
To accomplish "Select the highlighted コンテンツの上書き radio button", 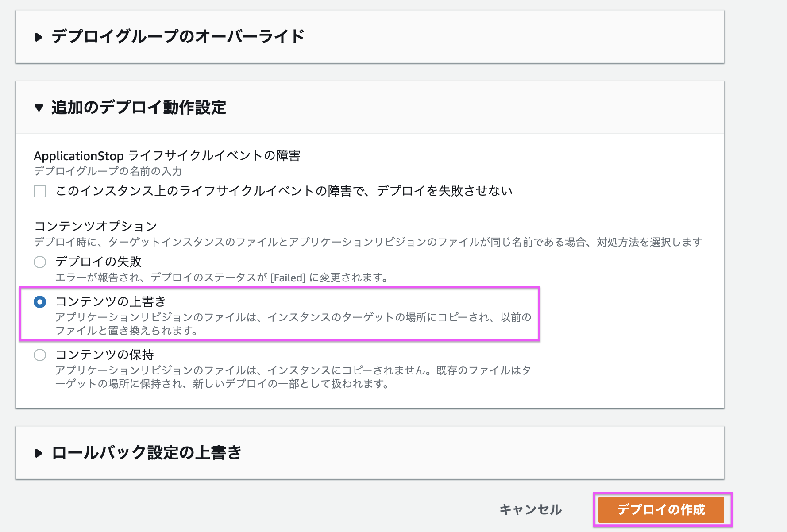I will pos(40,301).
